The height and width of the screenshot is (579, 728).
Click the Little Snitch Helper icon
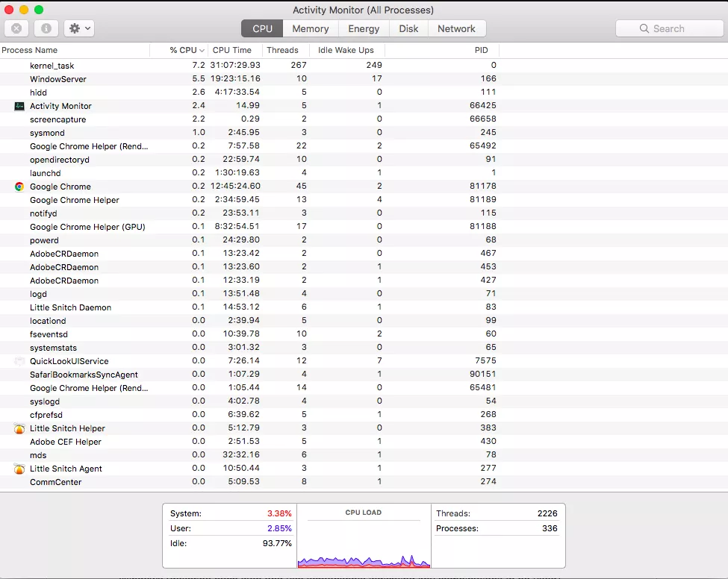[19, 429]
